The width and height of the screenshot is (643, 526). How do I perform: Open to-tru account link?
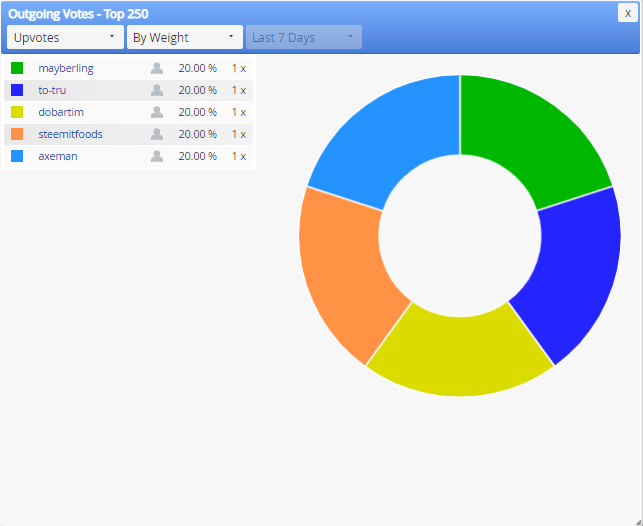click(x=52, y=90)
